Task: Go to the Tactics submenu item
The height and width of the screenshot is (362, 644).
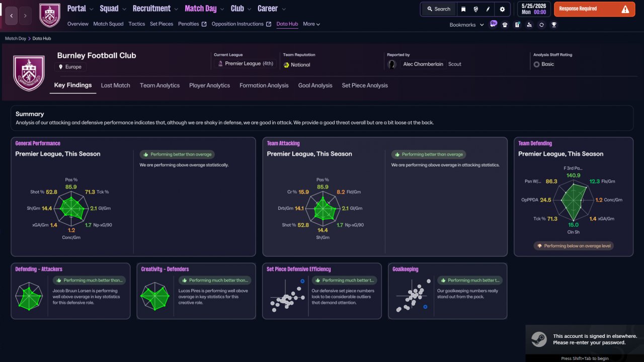Action: click(137, 24)
